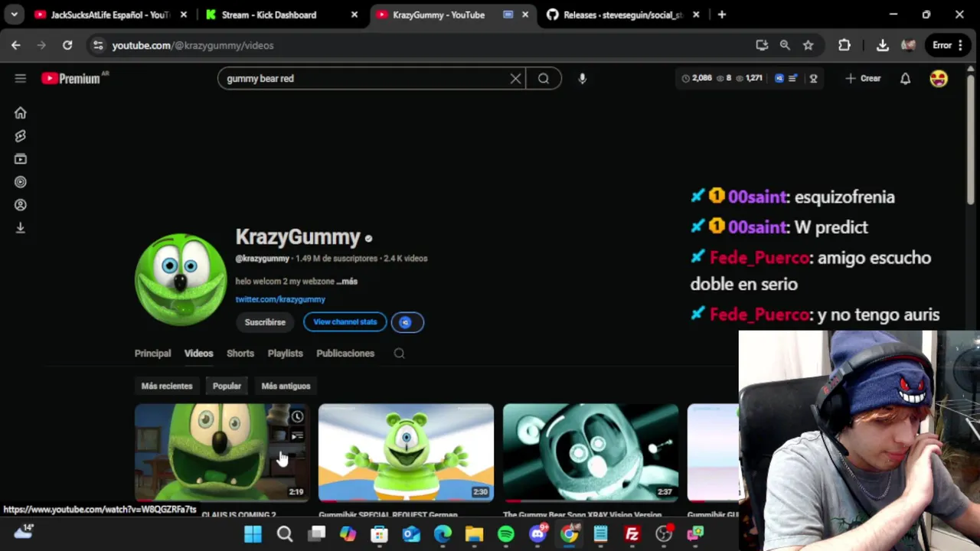Reload the page
The image size is (980, 551).
pos(67,45)
